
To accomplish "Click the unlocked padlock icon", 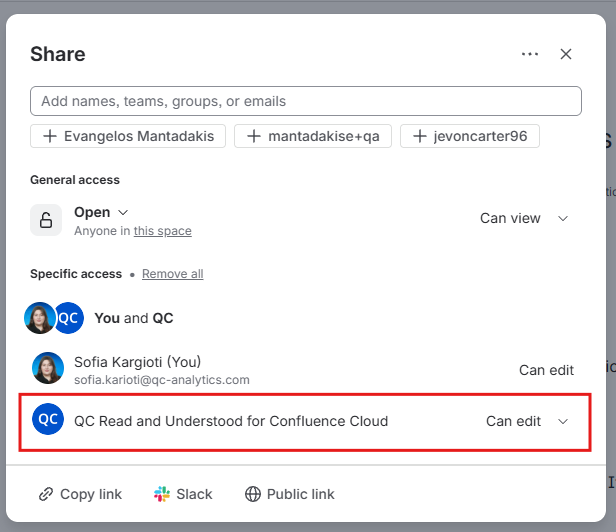I will point(46,220).
